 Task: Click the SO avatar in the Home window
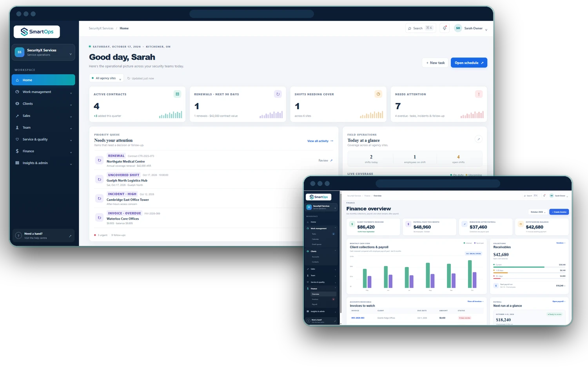[458, 28]
